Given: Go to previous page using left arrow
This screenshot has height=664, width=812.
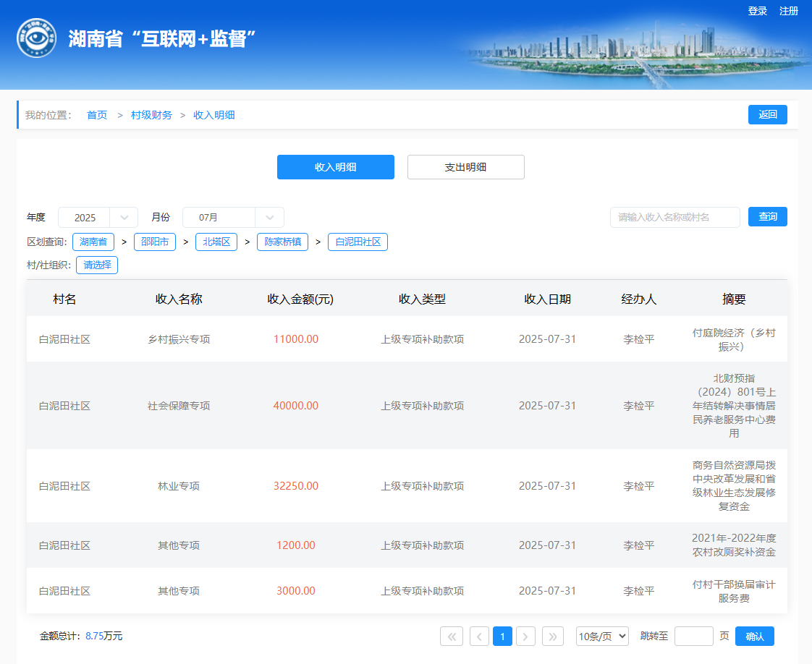Looking at the screenshot, I should 479,637.
